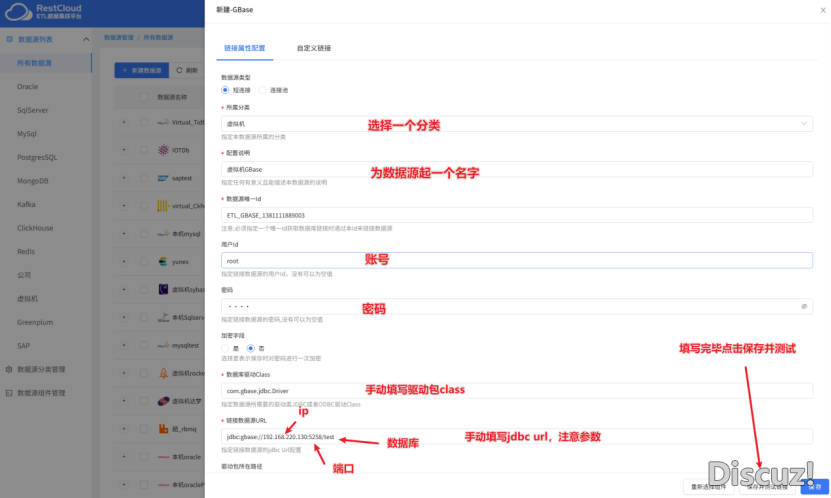Click the mysqltest datasource icon
The width and height of the screenshot is (831, 498).
[x=163, y=345]
